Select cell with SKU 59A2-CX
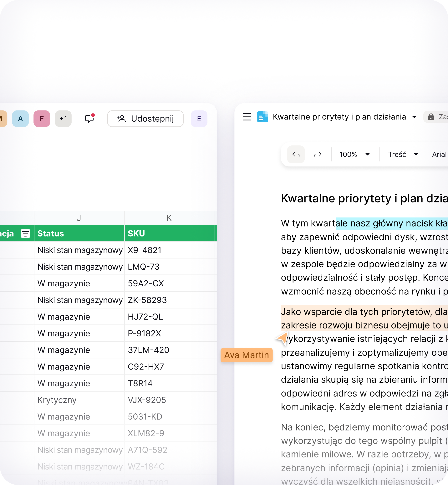 tap(170, 283)
